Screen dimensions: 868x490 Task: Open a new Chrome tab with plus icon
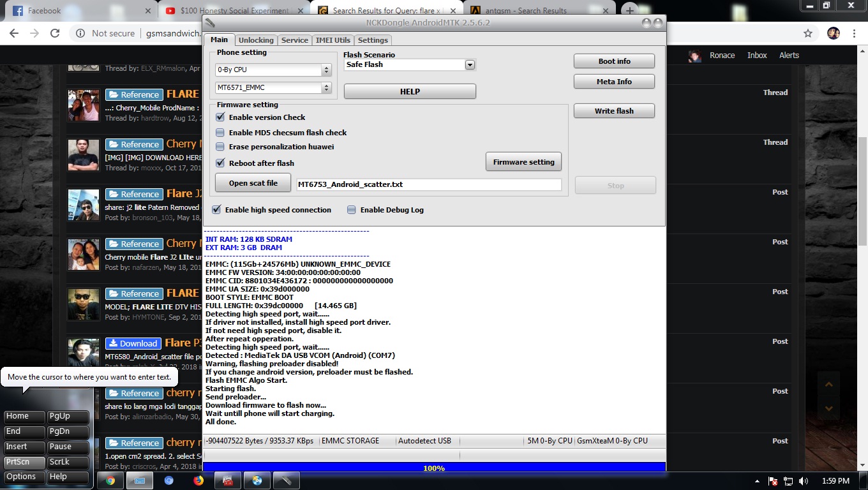[x=630, y=10]
